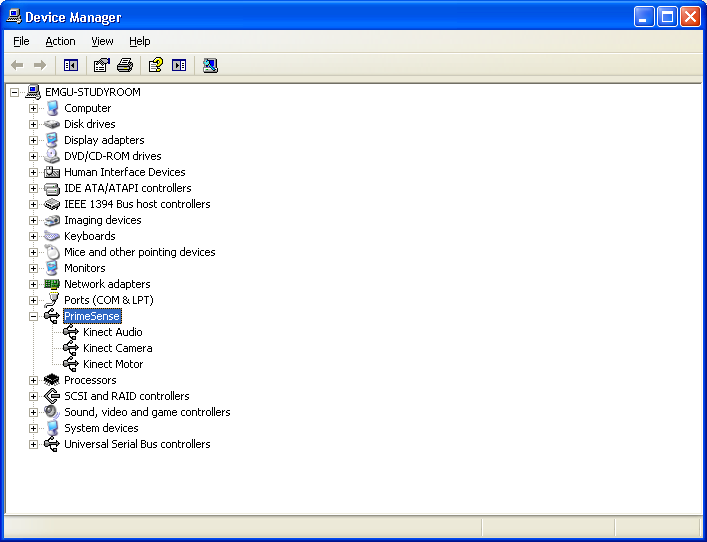Open Properties via the toolbar icon
707x542 pixels.
pos(101,65)
